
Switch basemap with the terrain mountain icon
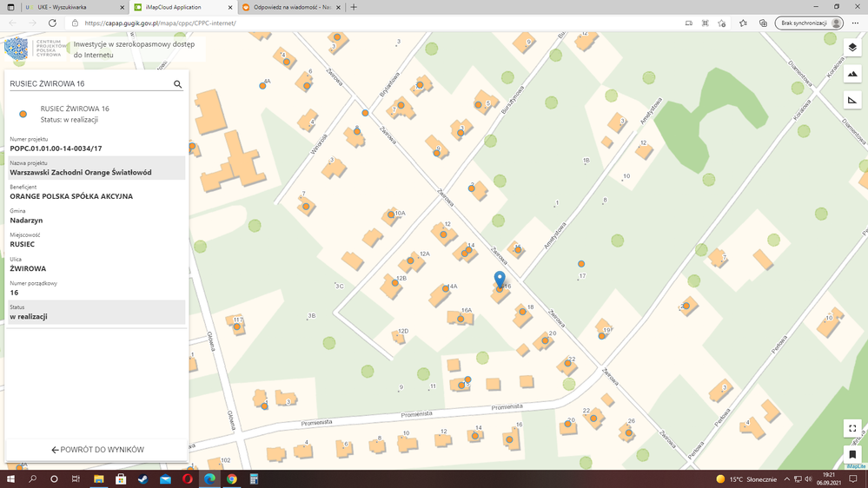(x=851, y=75)
